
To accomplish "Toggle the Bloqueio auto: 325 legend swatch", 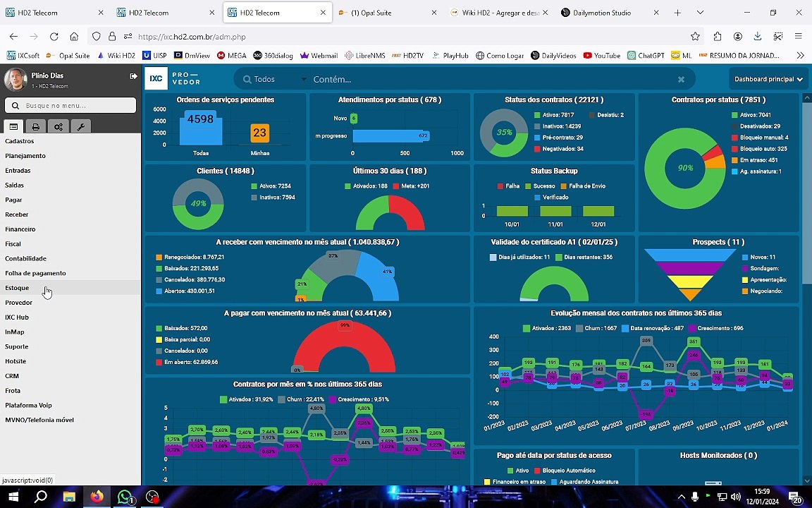I will coord(735,149).
